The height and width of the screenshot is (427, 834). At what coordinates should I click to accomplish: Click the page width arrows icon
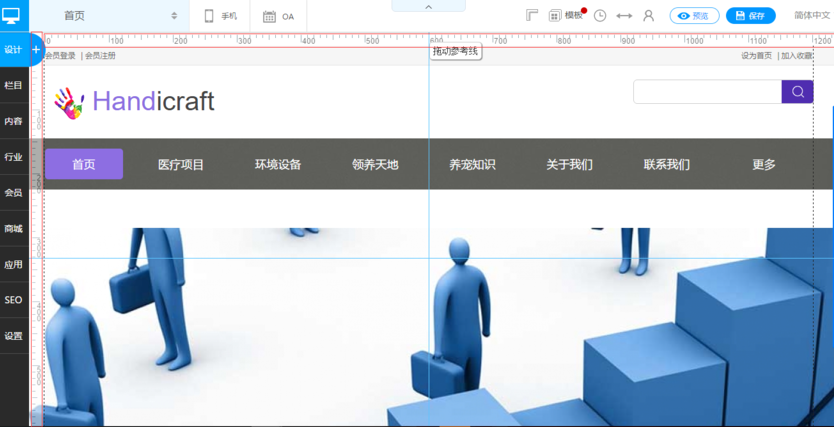click(x=624, y=16)
